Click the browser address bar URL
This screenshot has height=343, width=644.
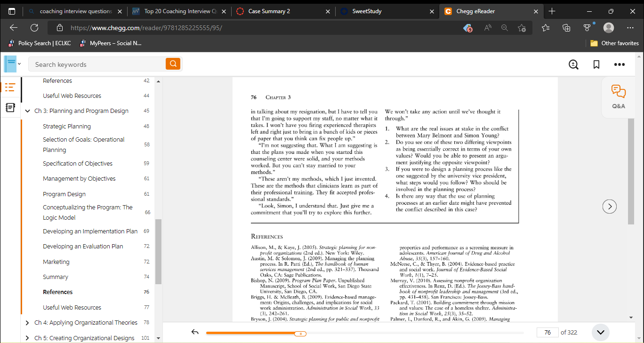(x=146, y=28)
